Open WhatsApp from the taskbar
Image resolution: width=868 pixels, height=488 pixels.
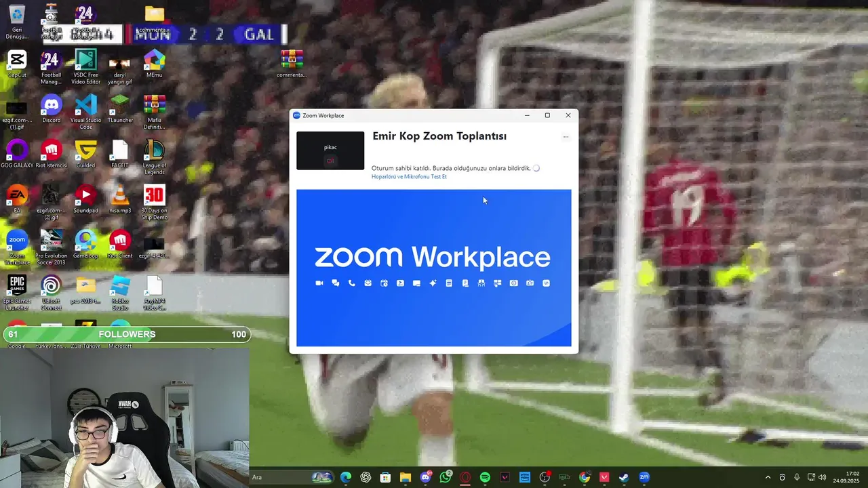[446, 477]
